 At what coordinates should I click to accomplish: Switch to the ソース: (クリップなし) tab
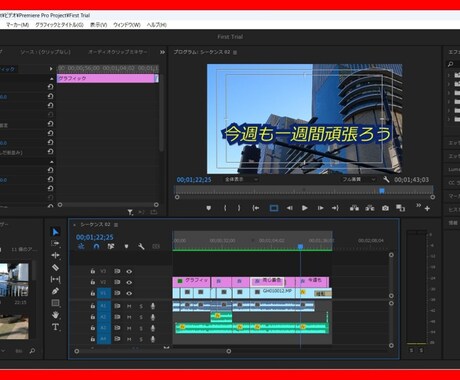pyautogui.click(x=45, y=52)
